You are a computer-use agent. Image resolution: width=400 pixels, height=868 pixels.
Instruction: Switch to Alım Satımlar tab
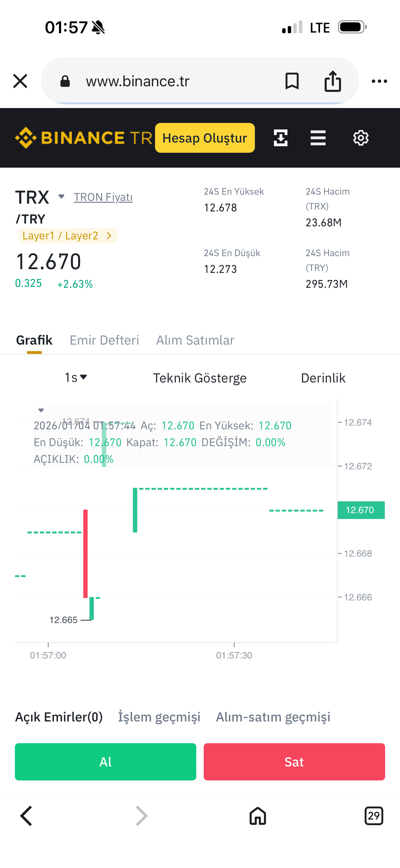195,340
